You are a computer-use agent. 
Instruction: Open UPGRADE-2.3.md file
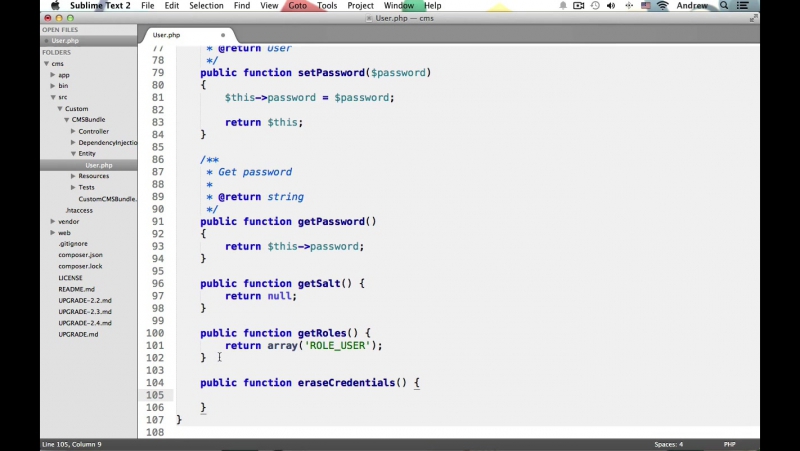(x=85, y=312)
